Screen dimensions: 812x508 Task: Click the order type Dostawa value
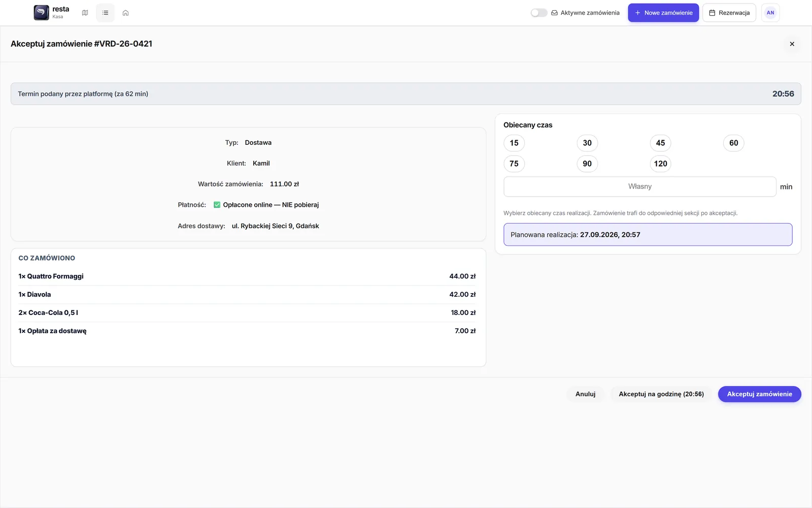(x=258, y=143)
